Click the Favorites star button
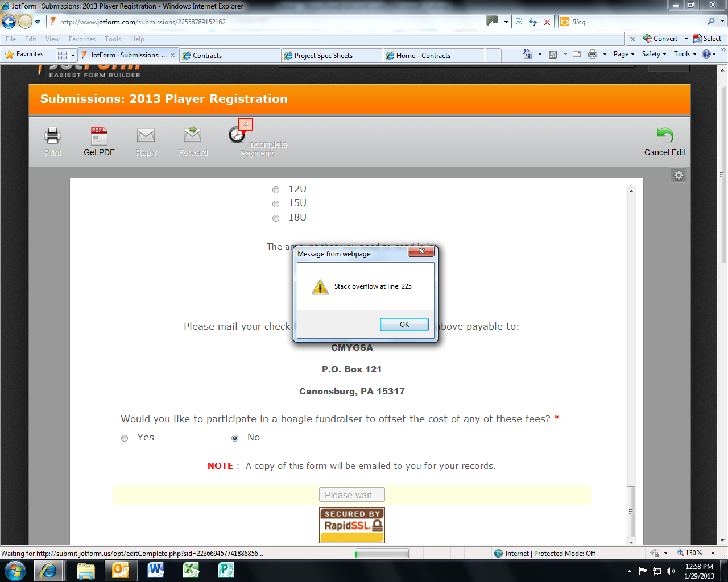Viewport: 728px width, 582px height. pos(24,55)
